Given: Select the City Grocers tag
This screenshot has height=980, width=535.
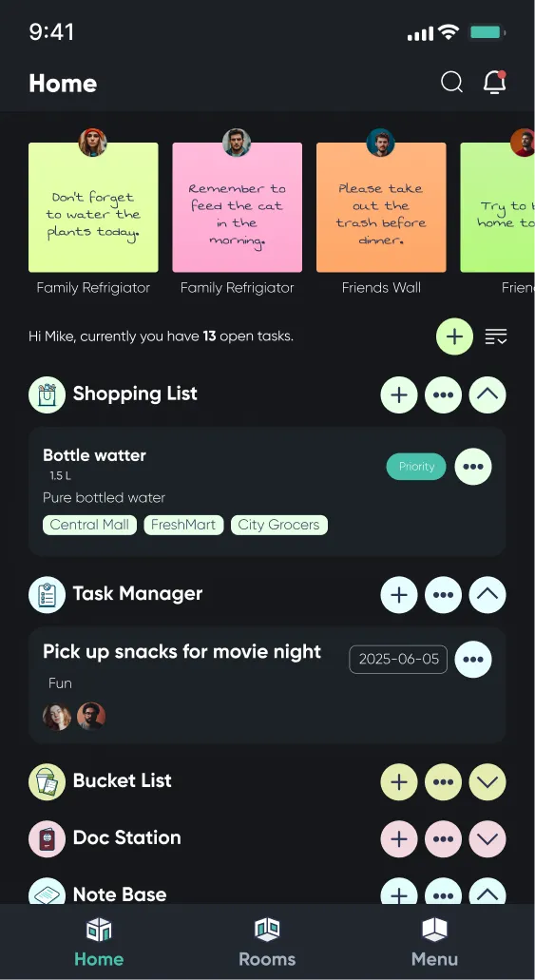Looking at the screenshot, I should click(278, 525).
